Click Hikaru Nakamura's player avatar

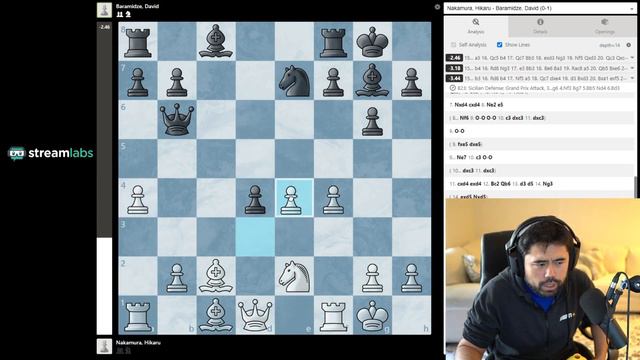[x=104, y=346]
